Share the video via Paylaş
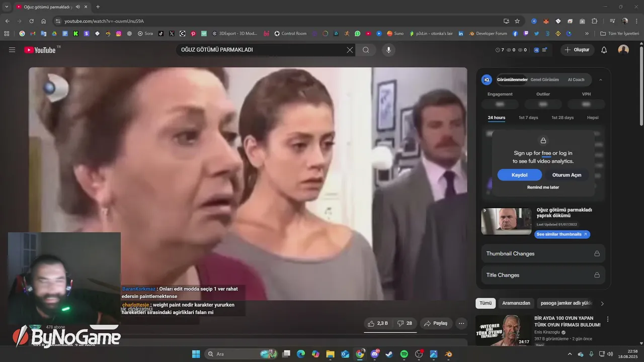 click(x=436, y=323)
